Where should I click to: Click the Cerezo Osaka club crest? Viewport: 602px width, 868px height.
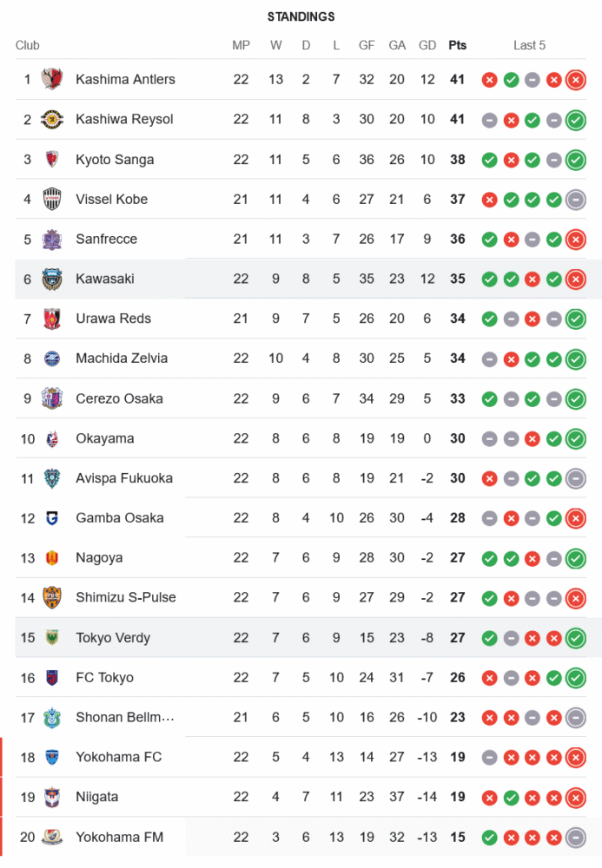pyautogui.click(x=52, y=399)
